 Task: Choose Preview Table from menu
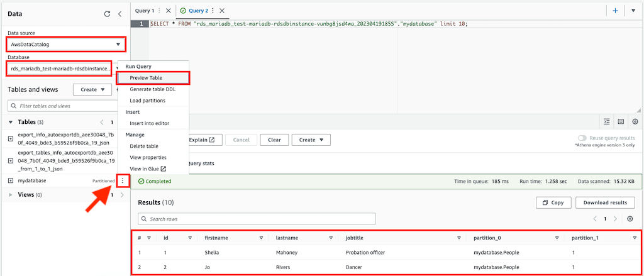click(153, 77)
